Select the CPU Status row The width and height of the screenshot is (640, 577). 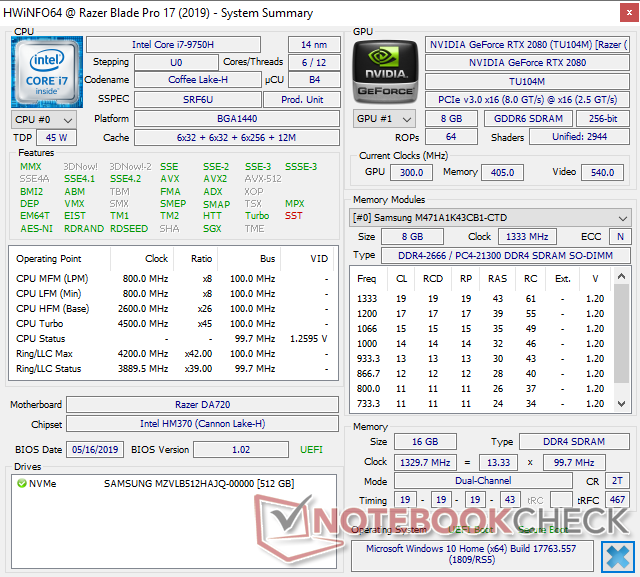(173, 339)
